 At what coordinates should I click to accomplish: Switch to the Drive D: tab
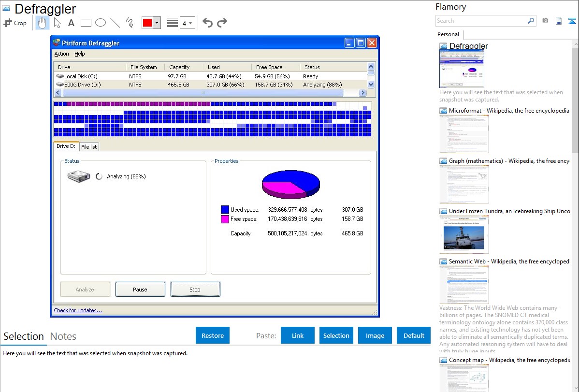[x=66, y=146]
